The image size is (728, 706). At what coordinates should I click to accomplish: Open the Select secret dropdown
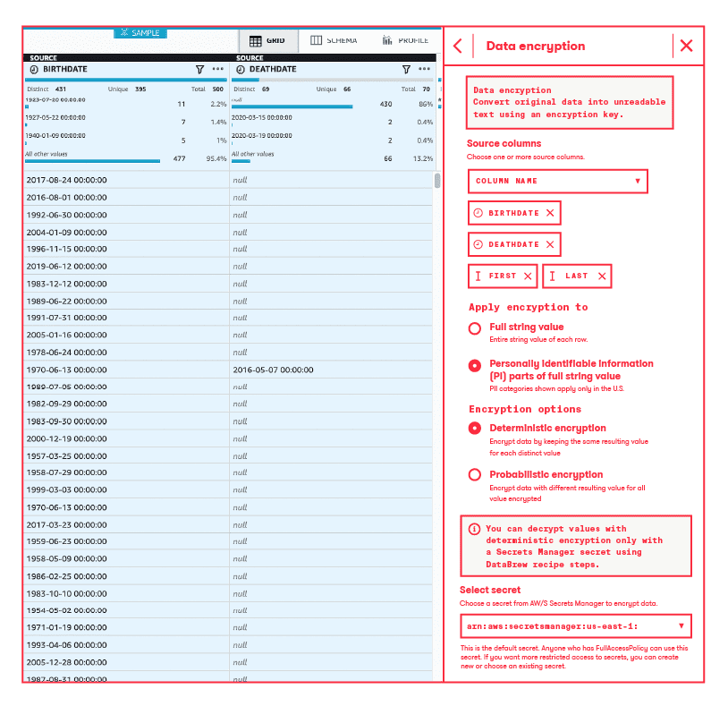(x=576, y=626)
